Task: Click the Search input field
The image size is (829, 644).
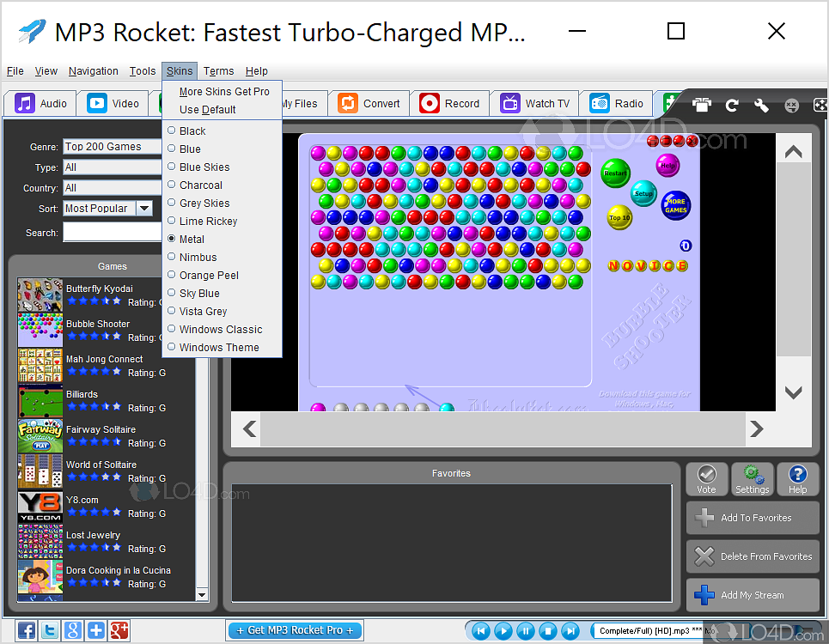Action: 113,233
